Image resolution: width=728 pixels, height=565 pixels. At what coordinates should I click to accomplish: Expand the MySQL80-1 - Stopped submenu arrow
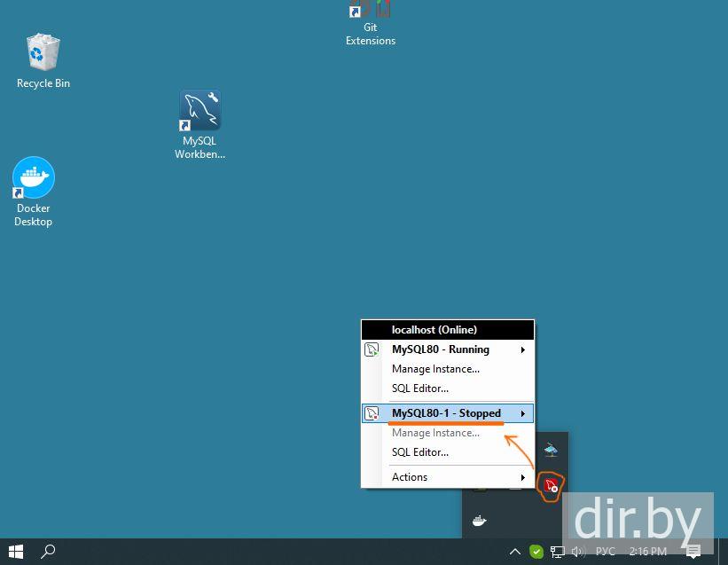(523, 413)
